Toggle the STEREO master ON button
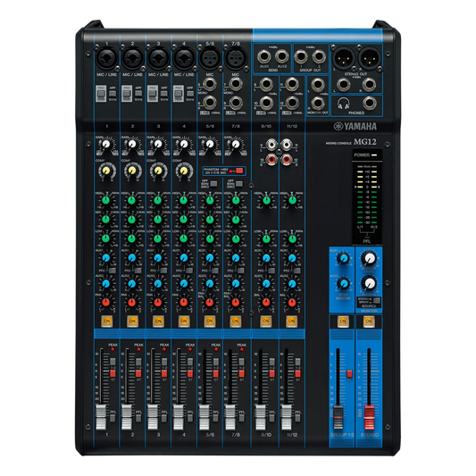 coord(369,321)
